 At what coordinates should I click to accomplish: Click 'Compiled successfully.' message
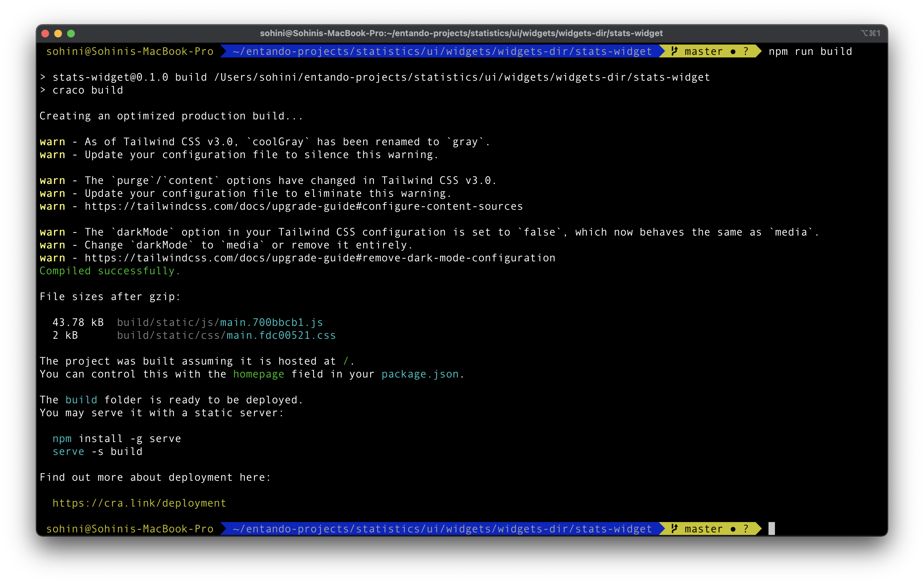(x=110, y=271)
